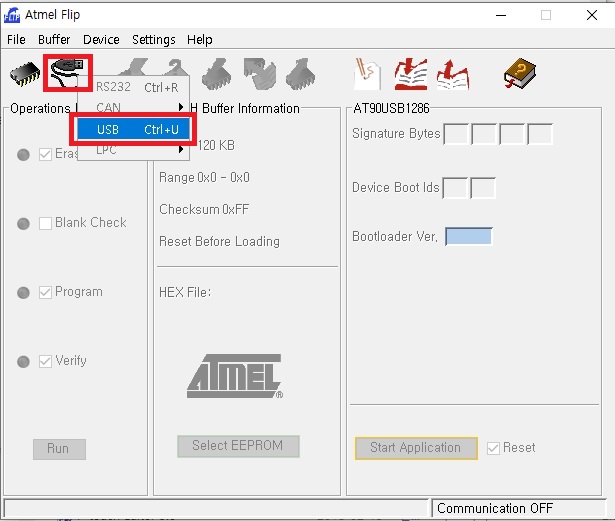Image resolution: width=615 pixels, height=521 pixels.
Task: Click the Edit Buffer toolbar icon
Action: tap(368, 73)
